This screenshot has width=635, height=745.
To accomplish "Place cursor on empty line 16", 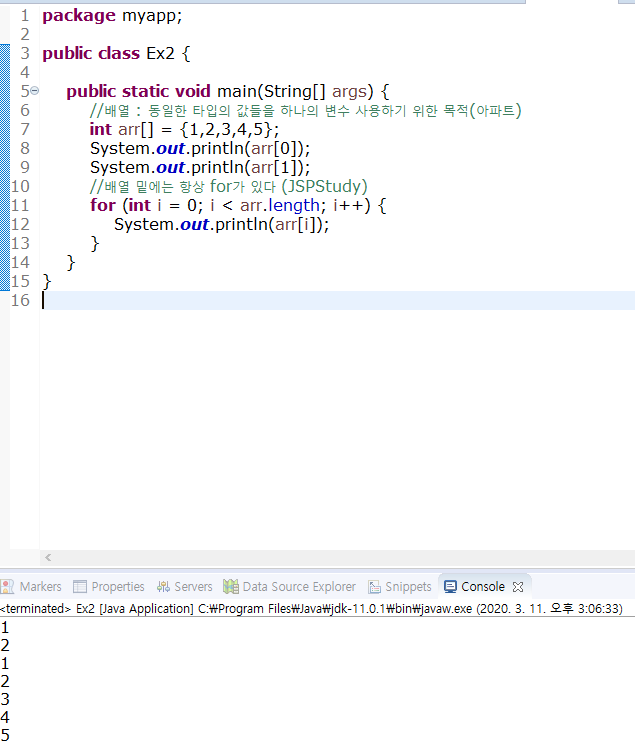I will pyautogui.click(x=337, y=300).
